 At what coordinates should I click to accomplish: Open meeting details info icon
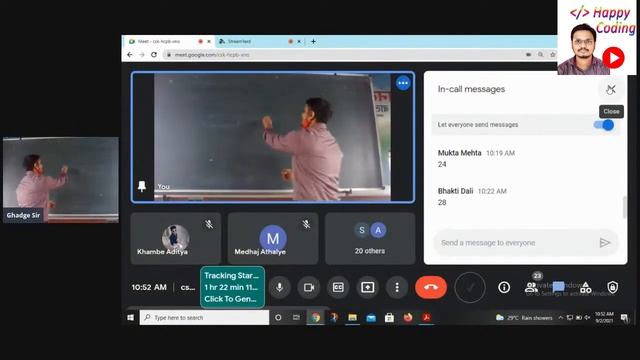pyautogui.click(x=504, y=287)
